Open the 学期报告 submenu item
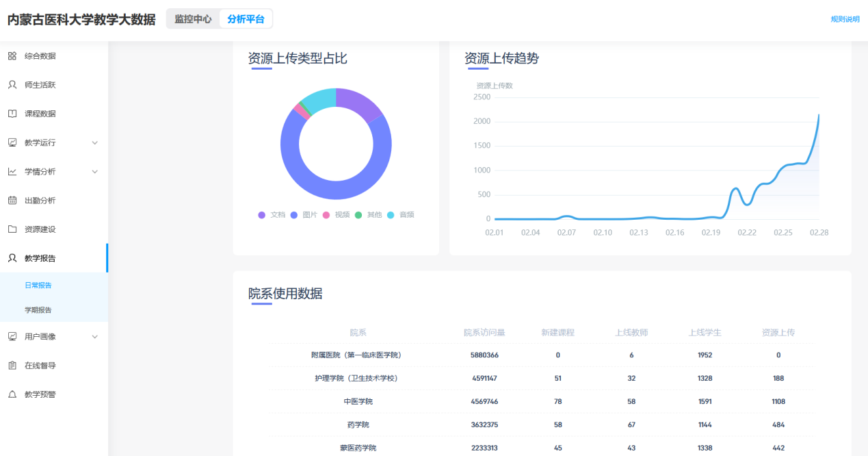868x456 pixels. coord(38,310)
